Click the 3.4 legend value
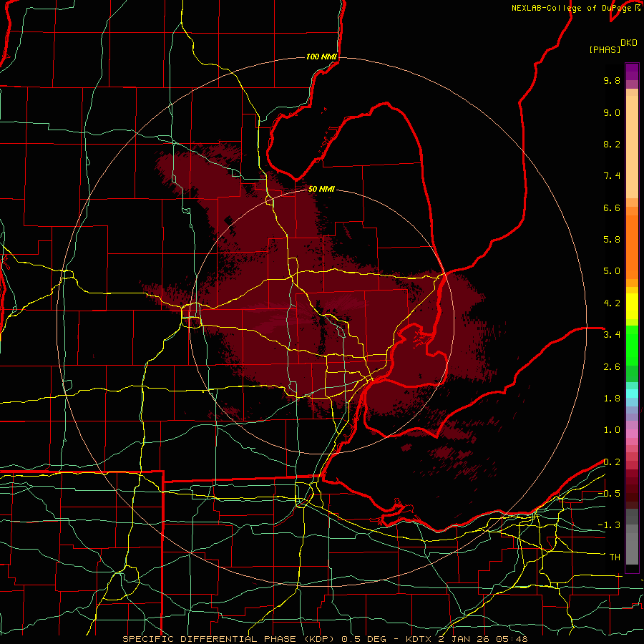The width and height of the screenshot is (644, 644). pos(612,335)
